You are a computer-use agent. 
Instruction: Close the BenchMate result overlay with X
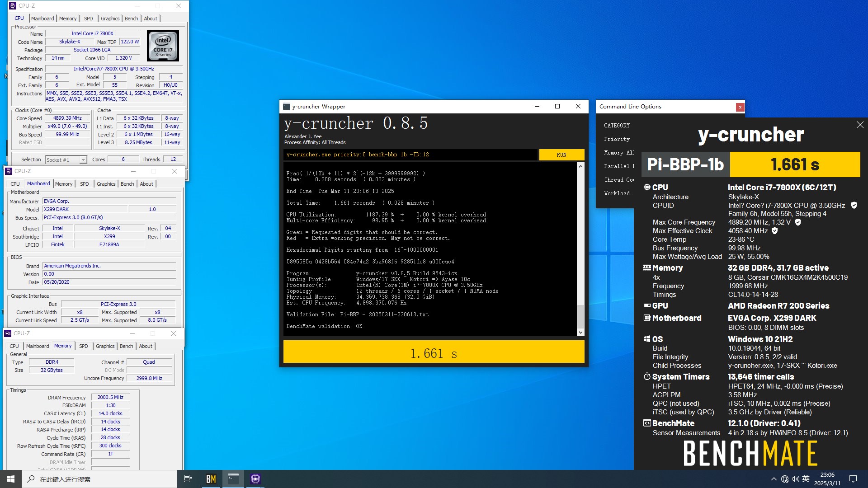[x=860, y=125]
